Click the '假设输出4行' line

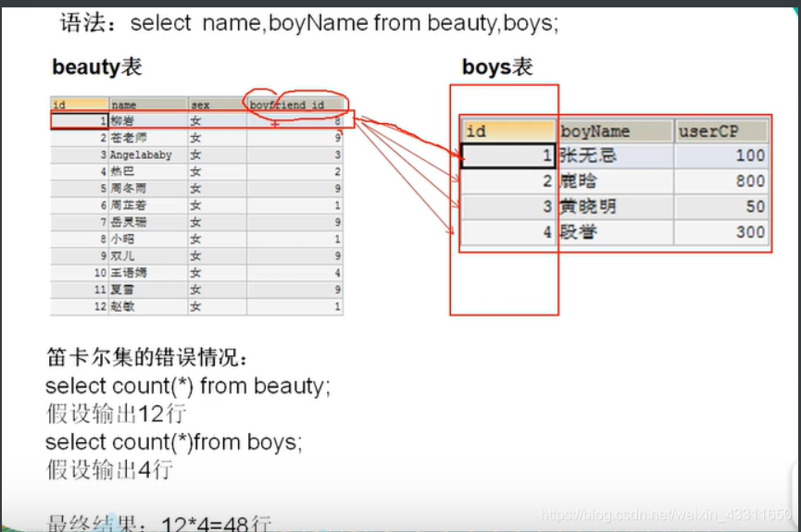pyautogui.click(x=109, y=470)
